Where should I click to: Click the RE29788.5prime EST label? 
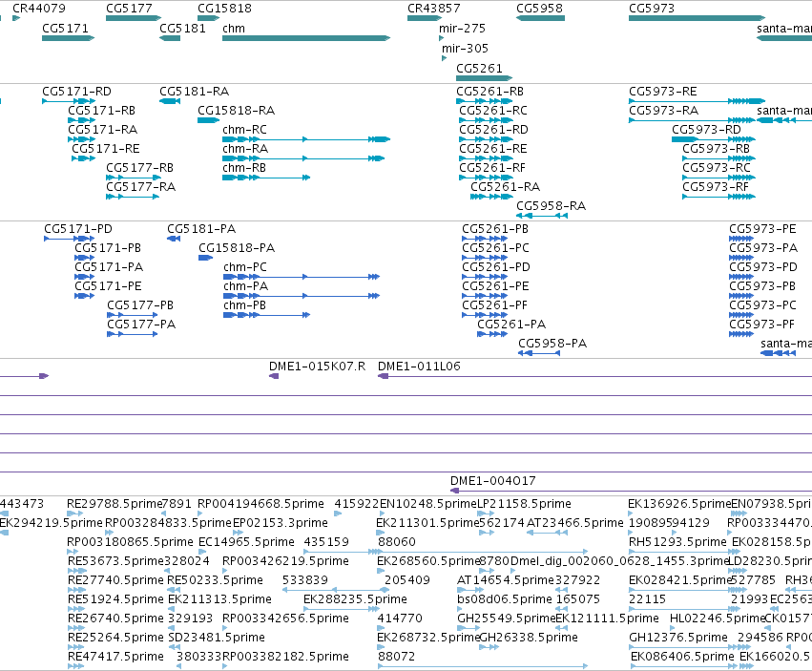(115, 504)
